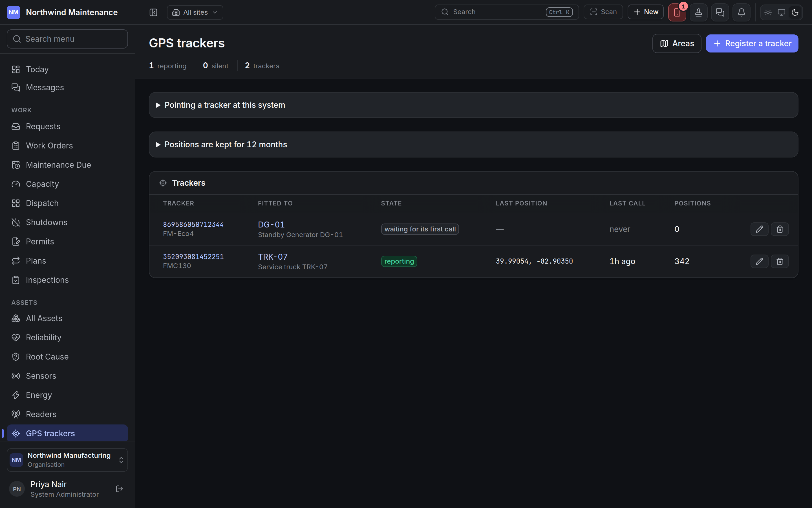Click the Scan button
Viewport: 812px width, 508px height.
[x=603, y=12]
